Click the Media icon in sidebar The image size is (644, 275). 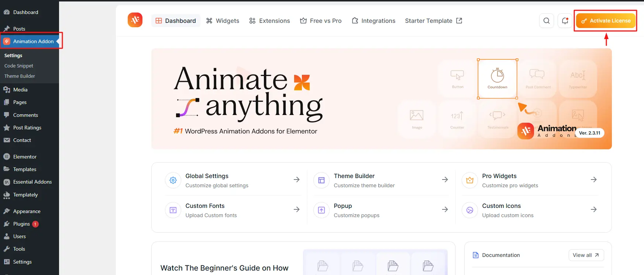[7, 90]
